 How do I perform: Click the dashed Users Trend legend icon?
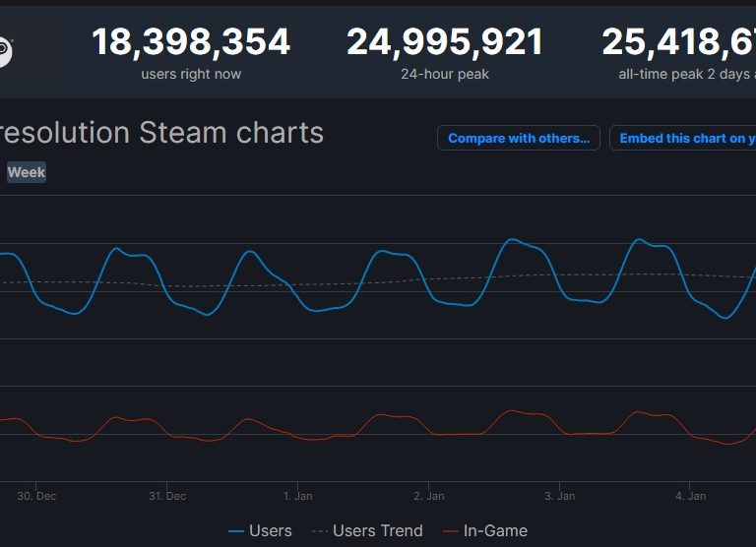[319, 531]
